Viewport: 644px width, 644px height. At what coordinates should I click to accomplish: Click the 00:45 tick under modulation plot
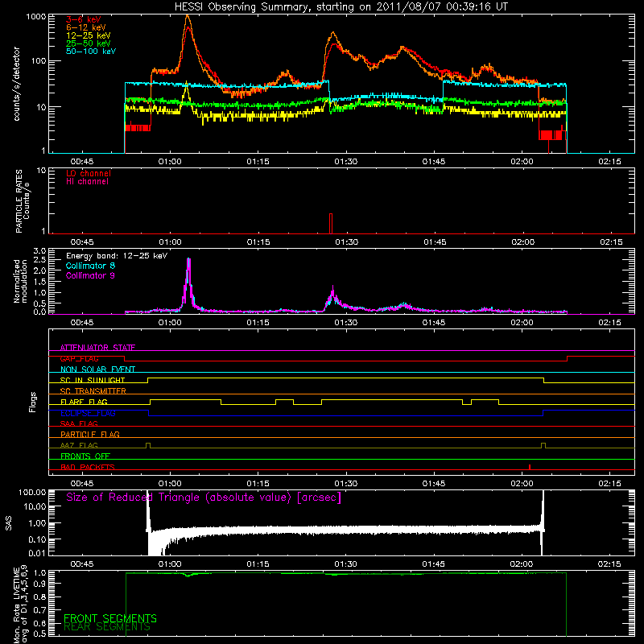82,323
